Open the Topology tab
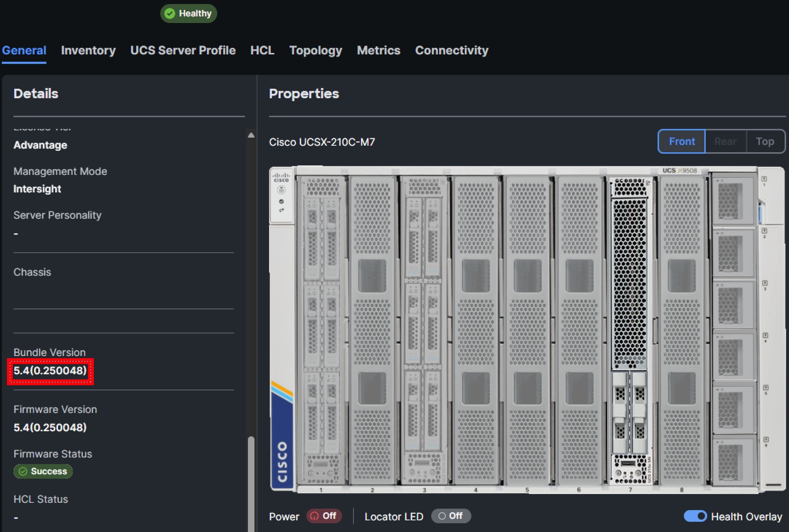 click(x=315, y=50)
